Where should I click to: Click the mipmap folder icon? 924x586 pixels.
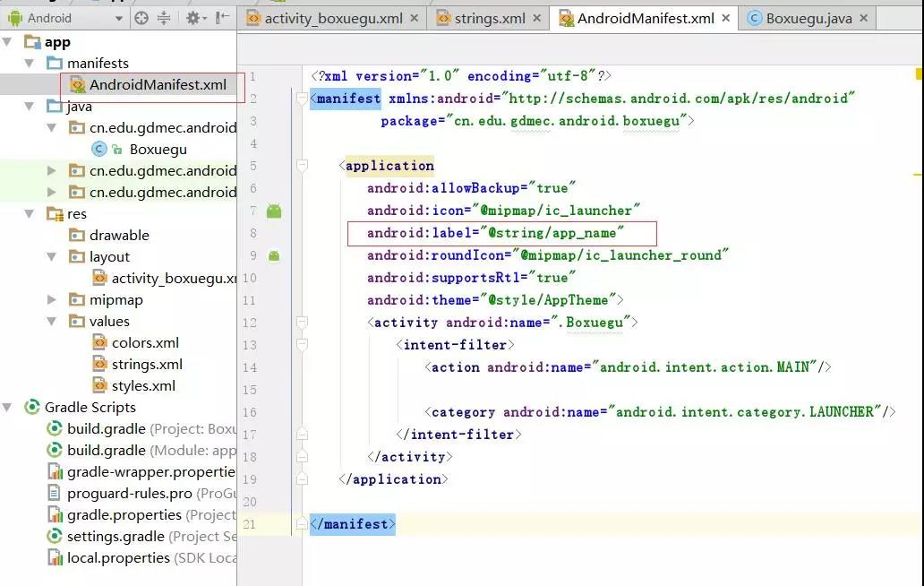tap(77, 299)
